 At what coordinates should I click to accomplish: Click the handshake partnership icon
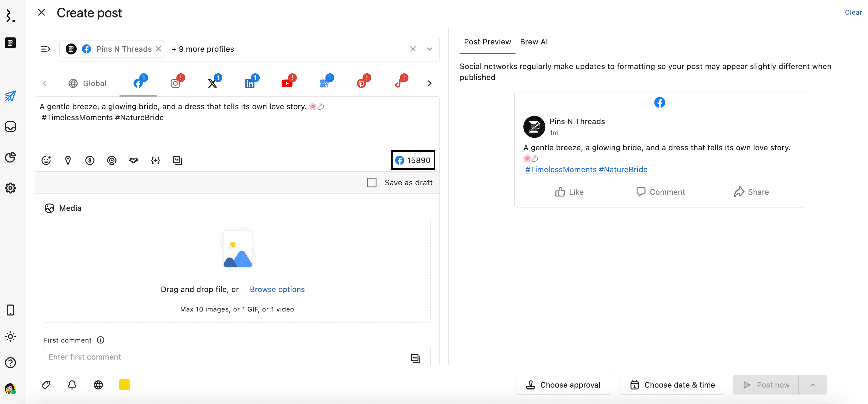click(x=134, y=160)
